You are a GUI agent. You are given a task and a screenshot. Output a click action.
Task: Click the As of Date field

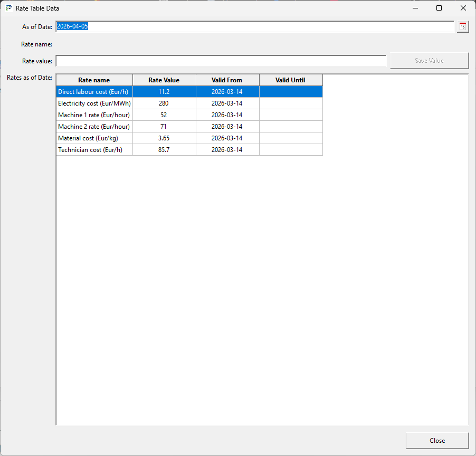pos(254,27)
